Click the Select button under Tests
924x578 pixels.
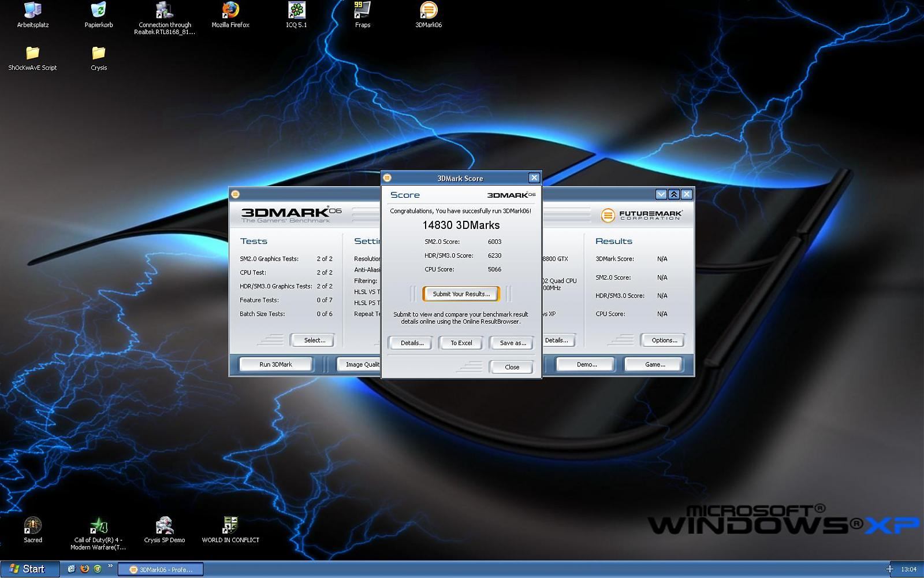pyautogui.click(x=312, y=340)
